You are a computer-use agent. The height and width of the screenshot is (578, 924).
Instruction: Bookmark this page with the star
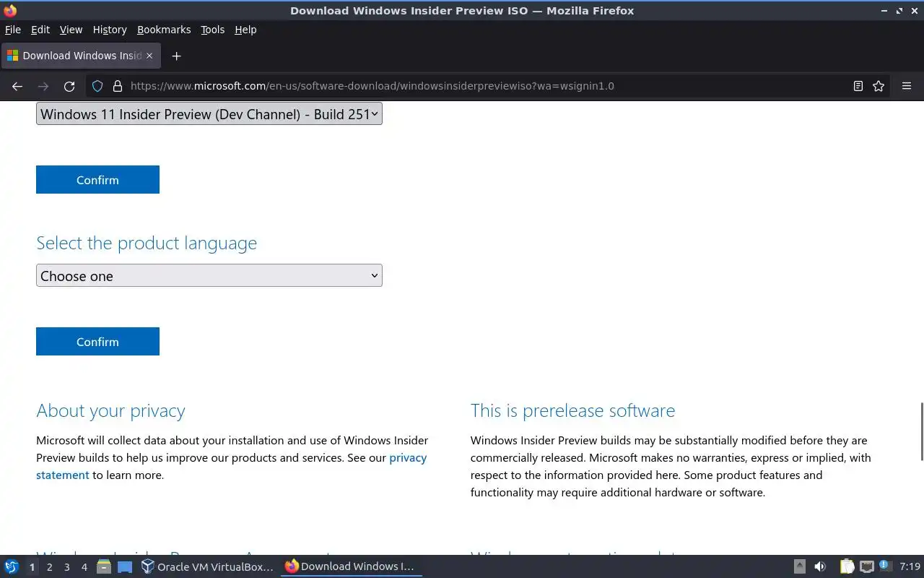click(x=879, y=86)
